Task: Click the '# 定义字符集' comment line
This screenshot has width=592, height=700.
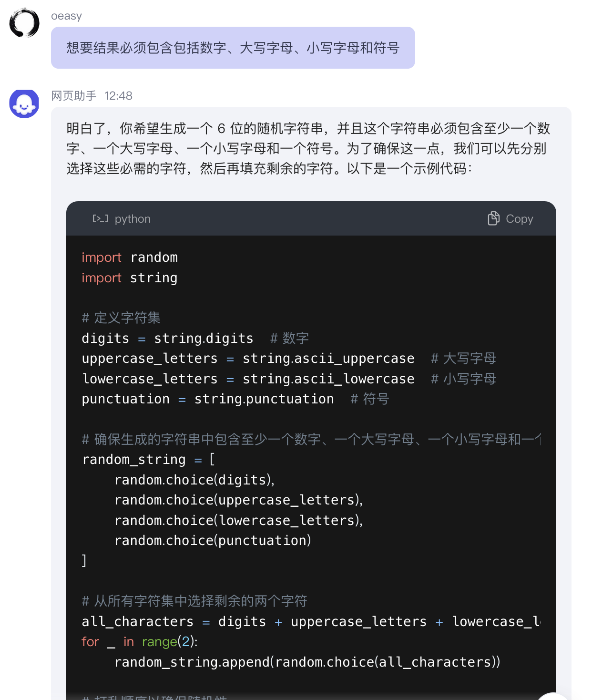Action: (x=121, y=318)
